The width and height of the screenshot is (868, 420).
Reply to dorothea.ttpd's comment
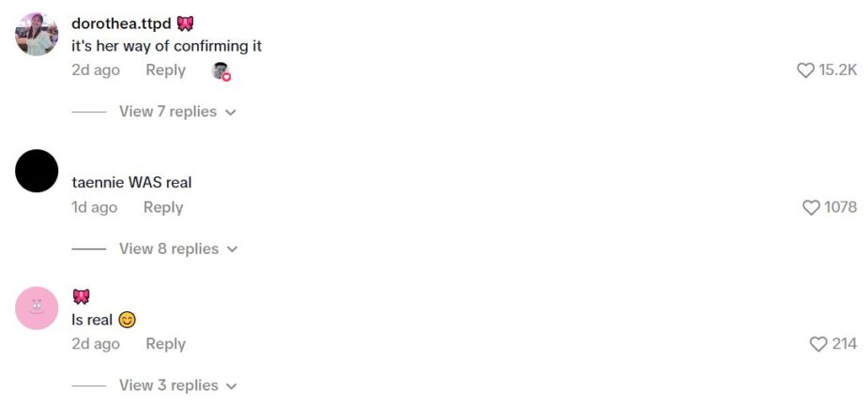165,70
